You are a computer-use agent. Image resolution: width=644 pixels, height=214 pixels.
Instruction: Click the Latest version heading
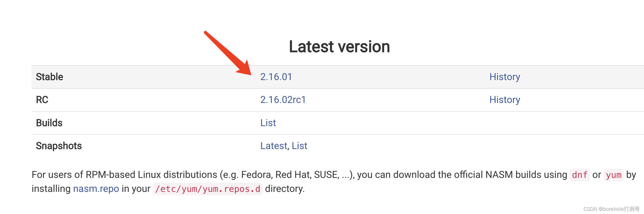click(x=339, y=46)
